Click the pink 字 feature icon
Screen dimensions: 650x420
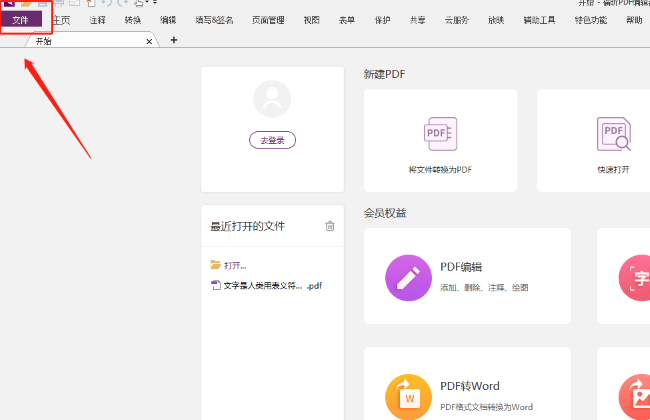(x=635, y=276)
